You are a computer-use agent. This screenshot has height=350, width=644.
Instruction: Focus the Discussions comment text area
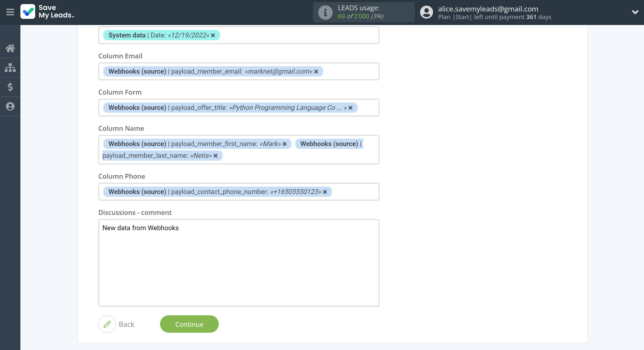[239, 263]
